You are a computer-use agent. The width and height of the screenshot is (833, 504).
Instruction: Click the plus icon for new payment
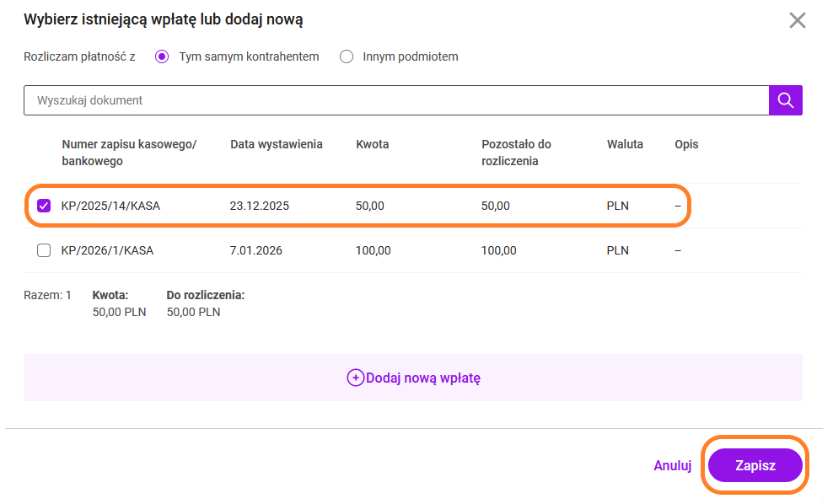pos(355,378)
